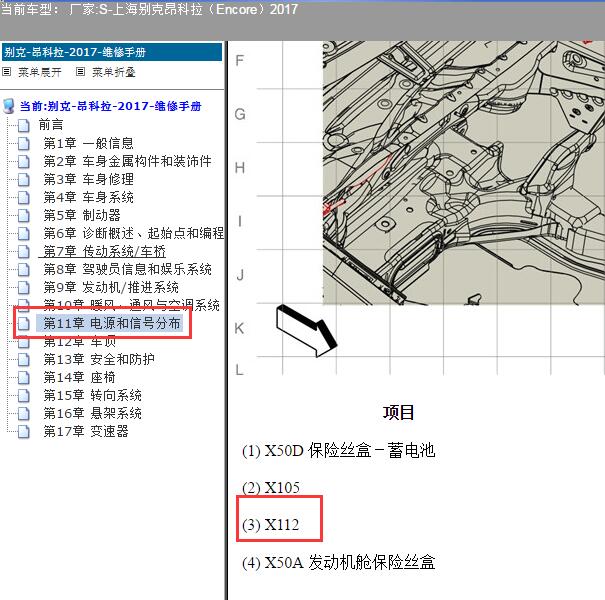The height and width of the screenshot is (600, 605).
Task: Open 第5章 制动器
Action: [82, 215]
